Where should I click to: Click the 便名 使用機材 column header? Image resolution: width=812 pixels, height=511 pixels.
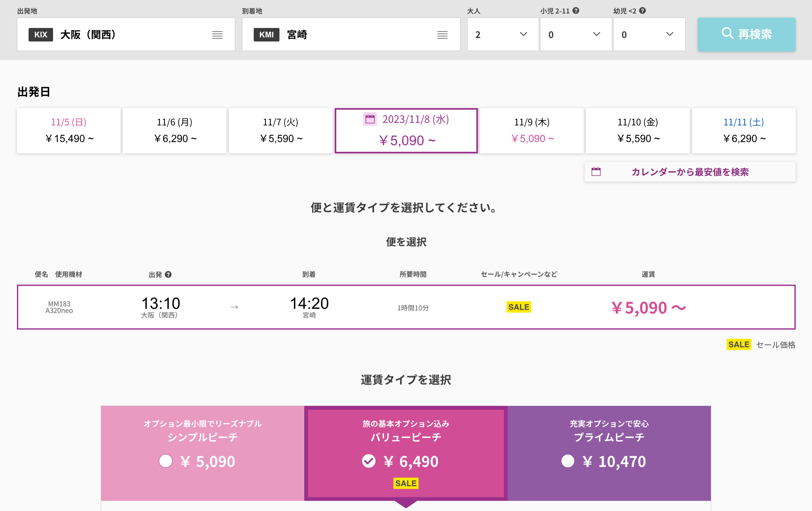(x=58, y=274)
